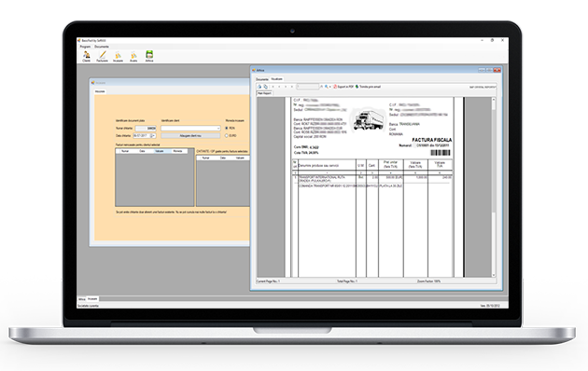Open the Avans toolbar icon
Screen dimensions: 588x371
click(x=133, y=56)
